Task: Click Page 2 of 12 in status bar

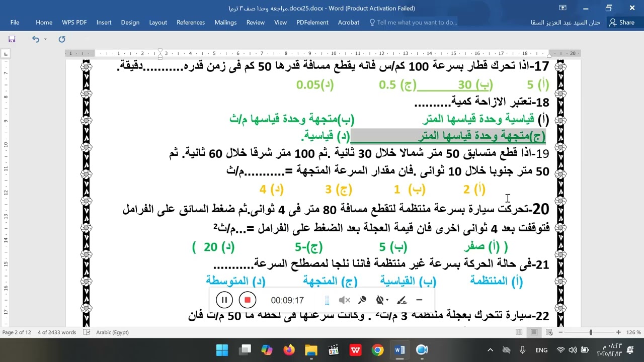Action: [x=17, y=332]
